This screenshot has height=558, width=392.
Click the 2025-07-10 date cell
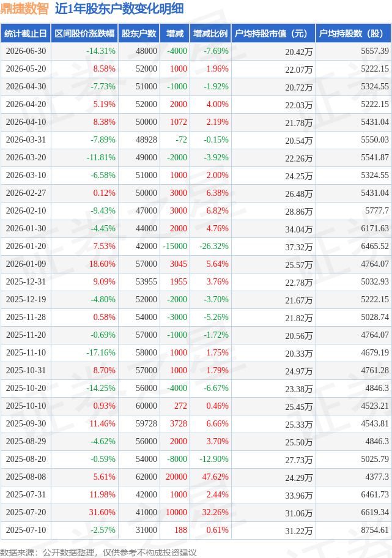[26, 530]
